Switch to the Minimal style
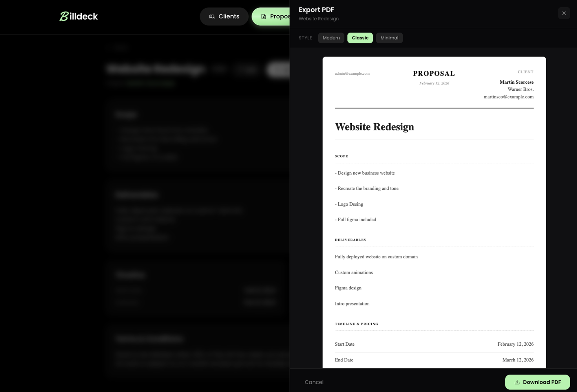The image size is (577, 392). pos(389,38)
